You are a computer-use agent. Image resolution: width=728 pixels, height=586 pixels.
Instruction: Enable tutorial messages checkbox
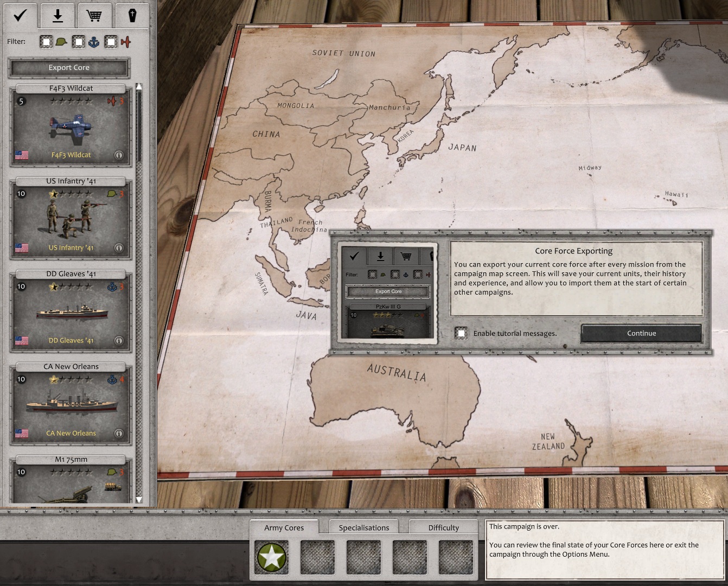pyautogui.click(x=461, y=333)
